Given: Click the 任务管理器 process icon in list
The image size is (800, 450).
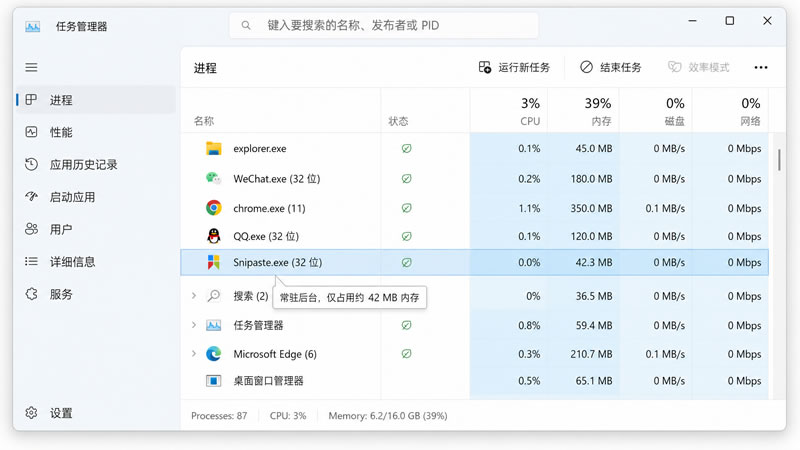Looking at the screenshot, I should click(214, 325).
